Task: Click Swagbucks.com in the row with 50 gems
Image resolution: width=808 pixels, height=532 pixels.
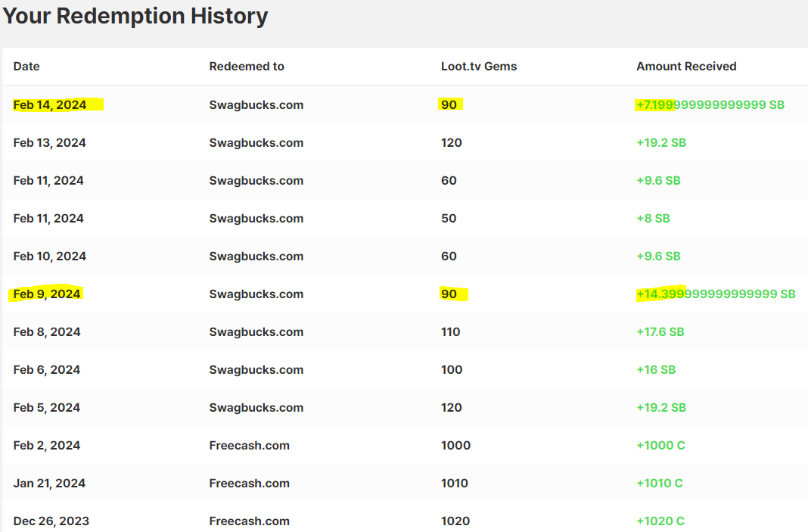Action: [x=256, y=219]
